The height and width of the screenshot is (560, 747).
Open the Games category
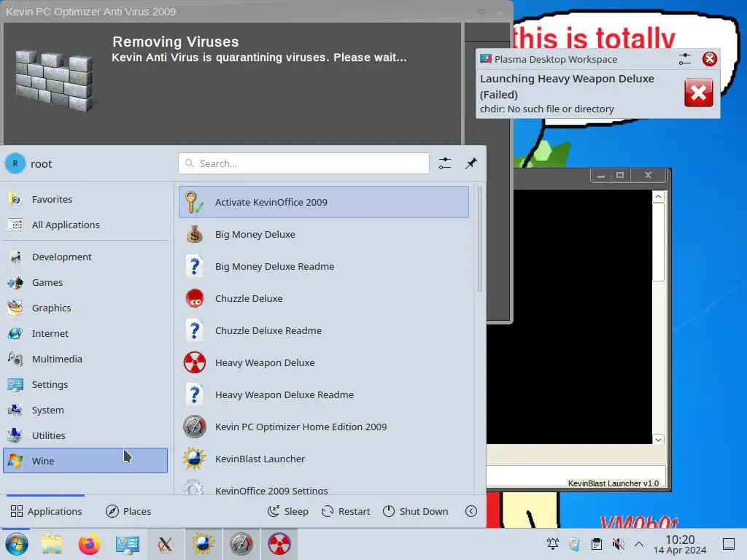(x=85, y=282)
